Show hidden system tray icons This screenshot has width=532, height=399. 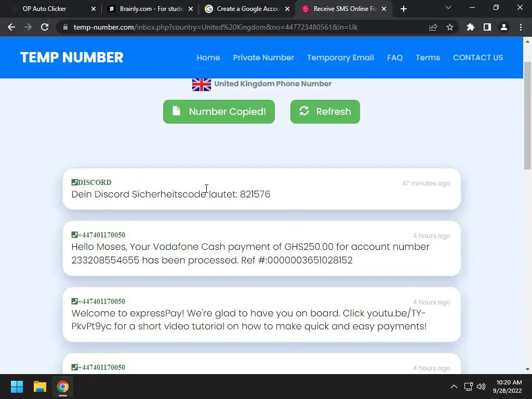pyautogui.click(x=454, y=387)
